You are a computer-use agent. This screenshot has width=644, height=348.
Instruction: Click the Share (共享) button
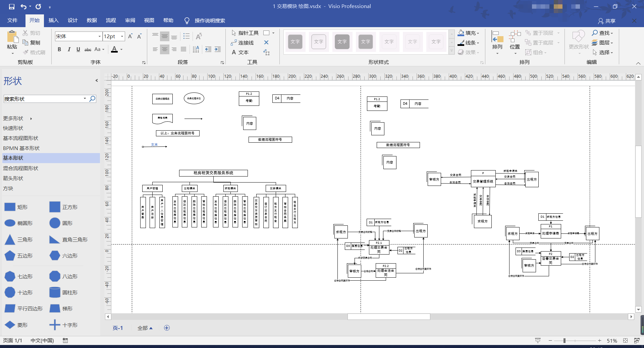(607, 21)
